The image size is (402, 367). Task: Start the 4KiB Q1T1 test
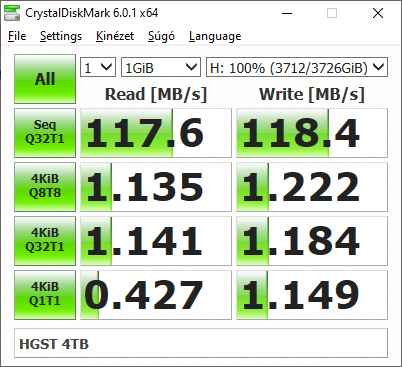click(x=45, y=295)
